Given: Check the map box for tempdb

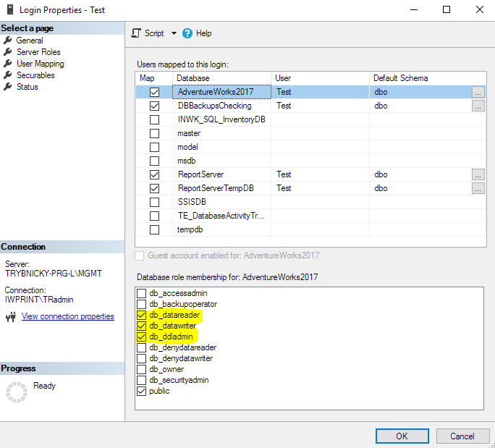Looking at the screenshot, I should click(x=154, y=229).
